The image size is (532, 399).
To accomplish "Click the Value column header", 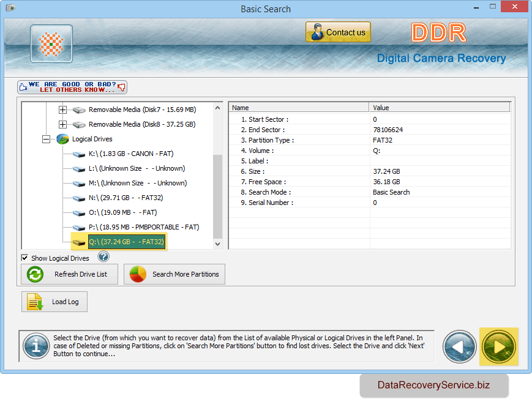I will tap(440, 108).
